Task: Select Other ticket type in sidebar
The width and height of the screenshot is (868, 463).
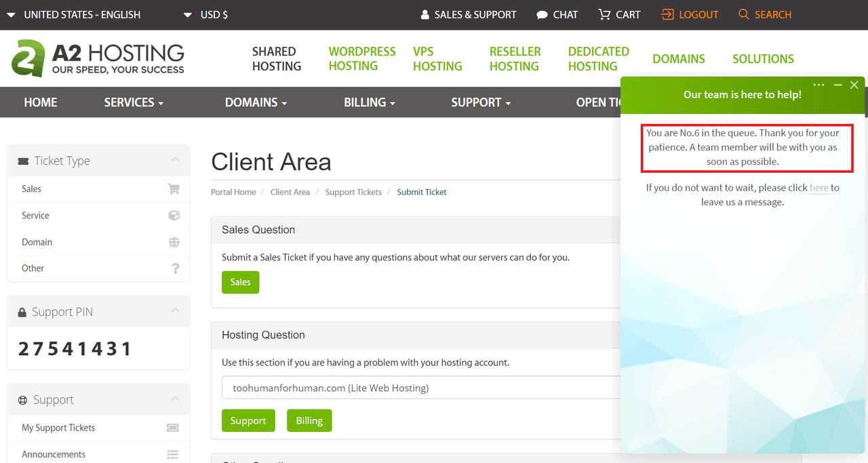Action: click(98, 268)
